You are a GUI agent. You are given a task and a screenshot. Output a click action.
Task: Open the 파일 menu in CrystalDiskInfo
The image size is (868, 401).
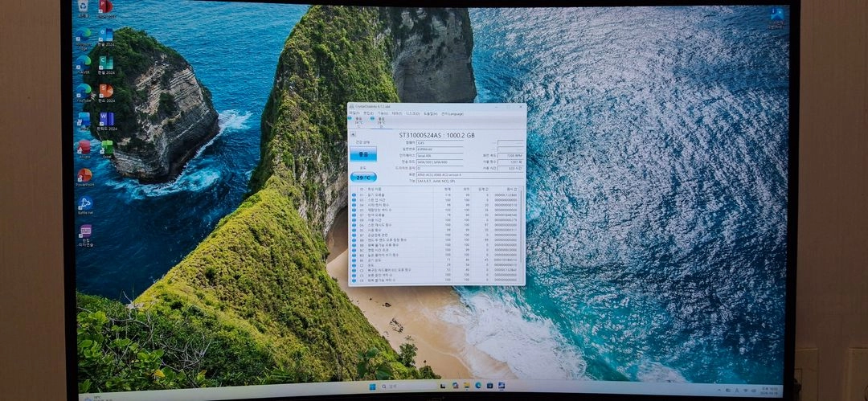354,113
